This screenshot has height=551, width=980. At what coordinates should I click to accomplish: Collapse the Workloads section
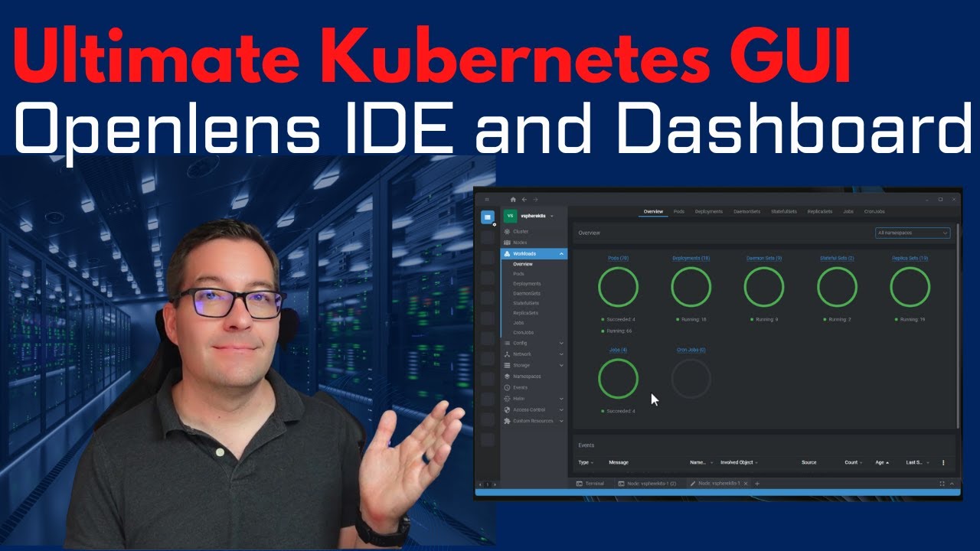[x=561, y=253]
